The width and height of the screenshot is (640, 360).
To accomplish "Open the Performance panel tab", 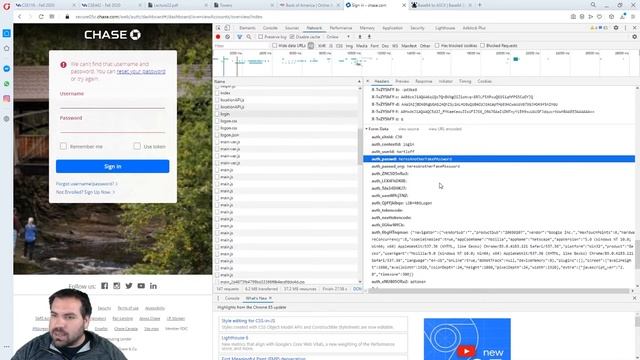I will [341, 28].
